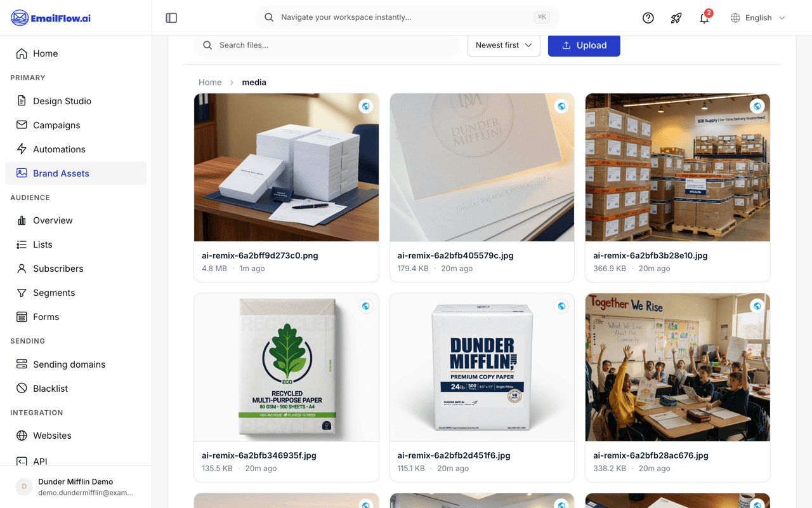This screenshot has width=812, height=508.
Task: Open thumbnail of ai-remix-6a2bff9d273c0.png
Action: pyautogui.click(x=286, y=168)
